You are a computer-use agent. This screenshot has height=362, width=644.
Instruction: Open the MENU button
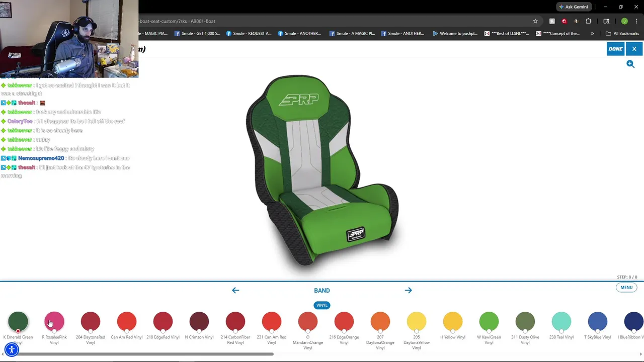coord(626,288)
